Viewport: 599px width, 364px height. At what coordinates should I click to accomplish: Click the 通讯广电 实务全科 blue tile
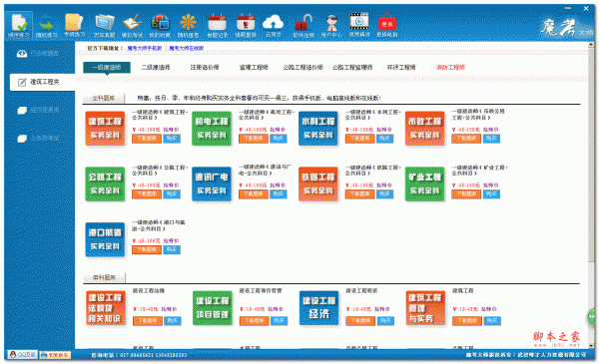coord(212,183)
